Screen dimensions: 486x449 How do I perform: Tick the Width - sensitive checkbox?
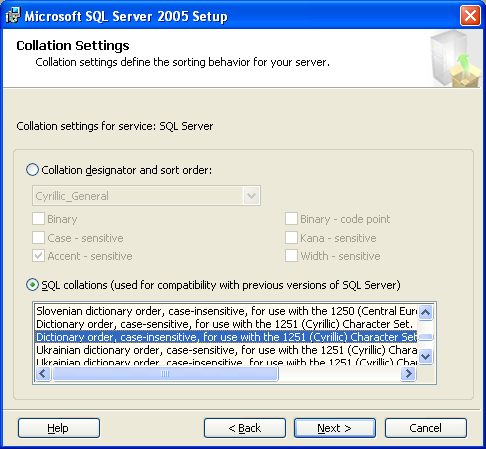click(x=291, y=256)
